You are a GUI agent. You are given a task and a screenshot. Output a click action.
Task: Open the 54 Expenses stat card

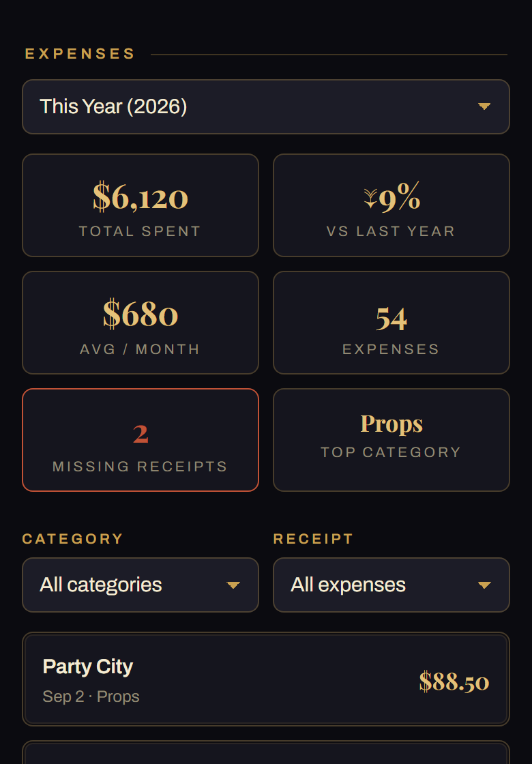(391, 323)
